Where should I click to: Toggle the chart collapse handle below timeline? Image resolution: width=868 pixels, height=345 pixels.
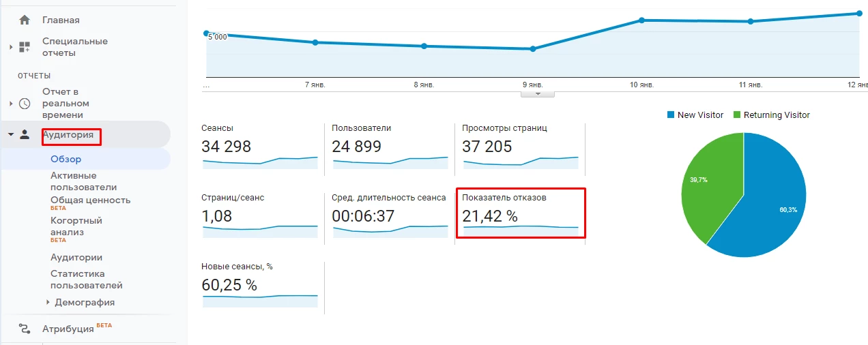pos(538,94)
